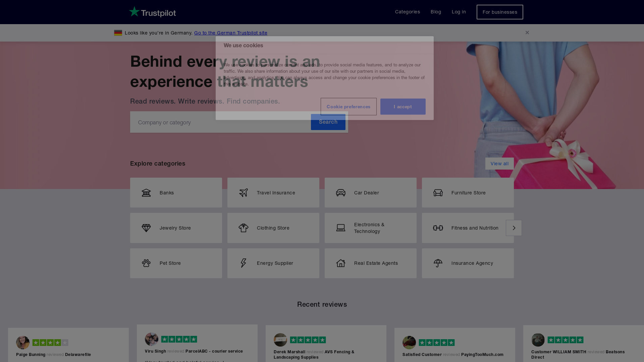Open the Clothing Store category label
The height and width of the screenshot is (362, 644).
(273, 228)
